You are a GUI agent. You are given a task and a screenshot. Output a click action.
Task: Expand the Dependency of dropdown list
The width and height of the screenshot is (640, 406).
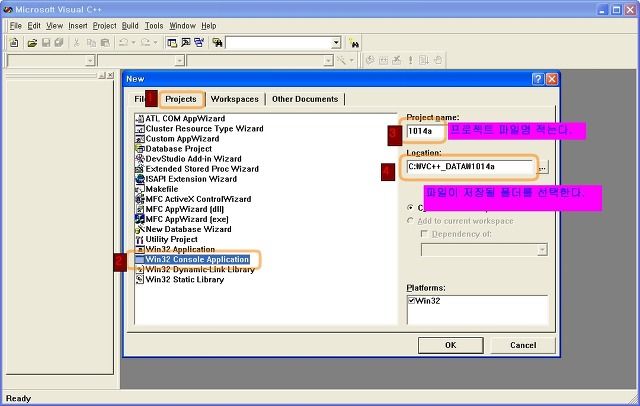[542, 250]
